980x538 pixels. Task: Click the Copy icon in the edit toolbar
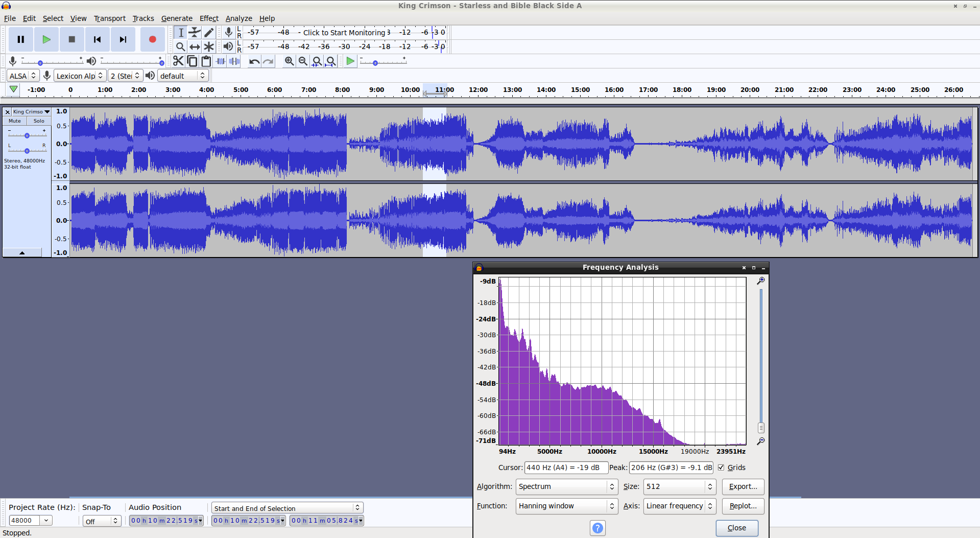tap(193, 61)
